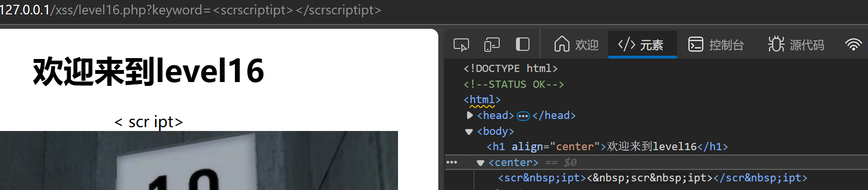Select the html tag node

482,99
